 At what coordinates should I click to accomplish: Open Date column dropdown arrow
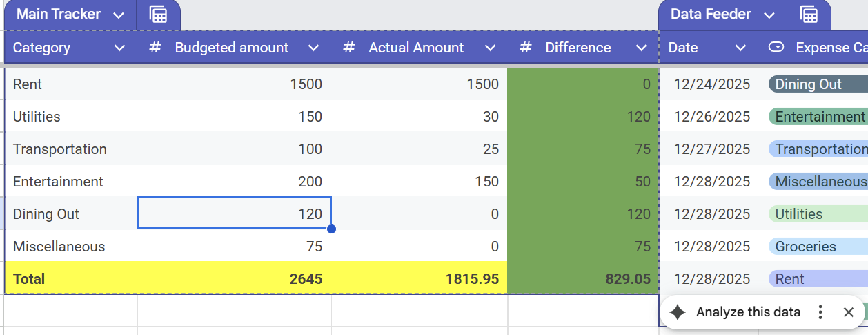click(740, 48)
